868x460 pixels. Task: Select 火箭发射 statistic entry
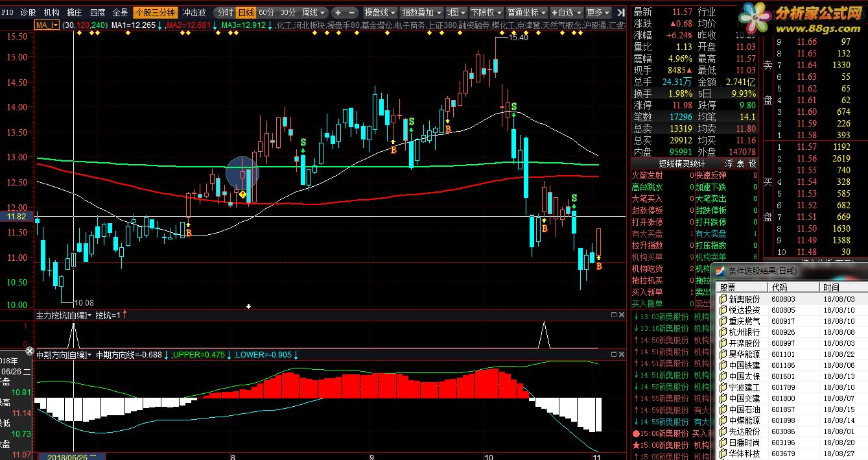pyautogui.click(x=647, y=175)
